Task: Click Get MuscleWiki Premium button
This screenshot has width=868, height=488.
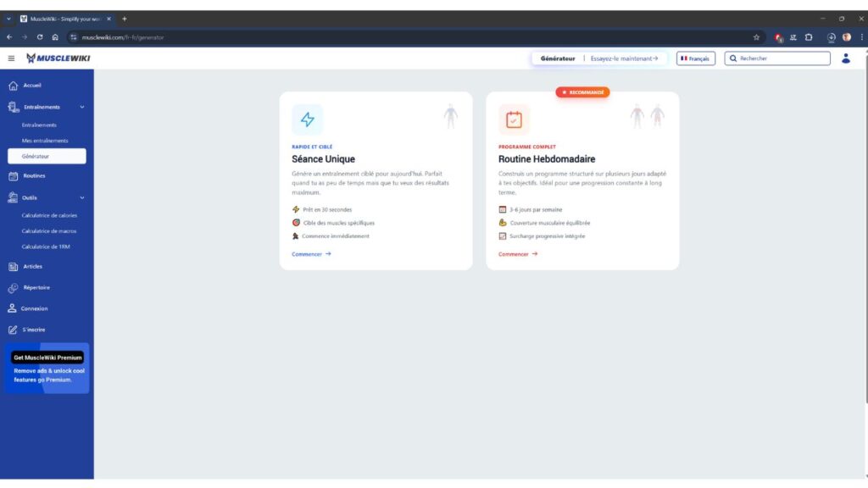Action: (47, 358)
